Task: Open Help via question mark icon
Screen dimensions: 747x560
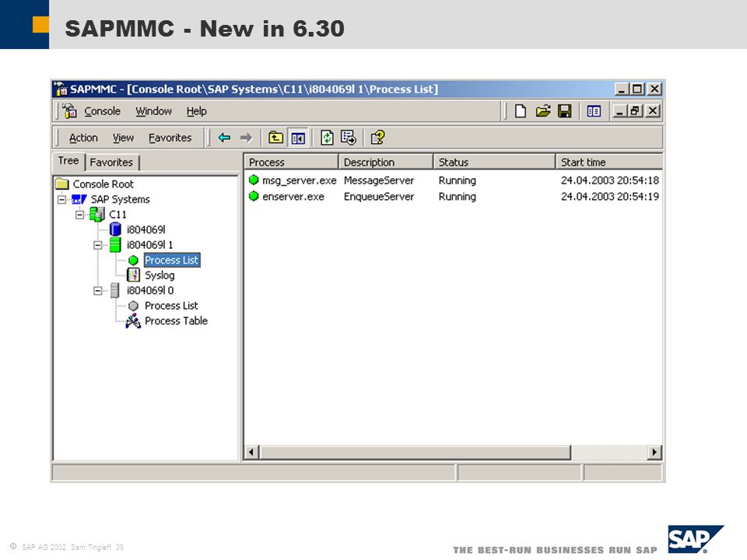Action: (x=378, y=138)
